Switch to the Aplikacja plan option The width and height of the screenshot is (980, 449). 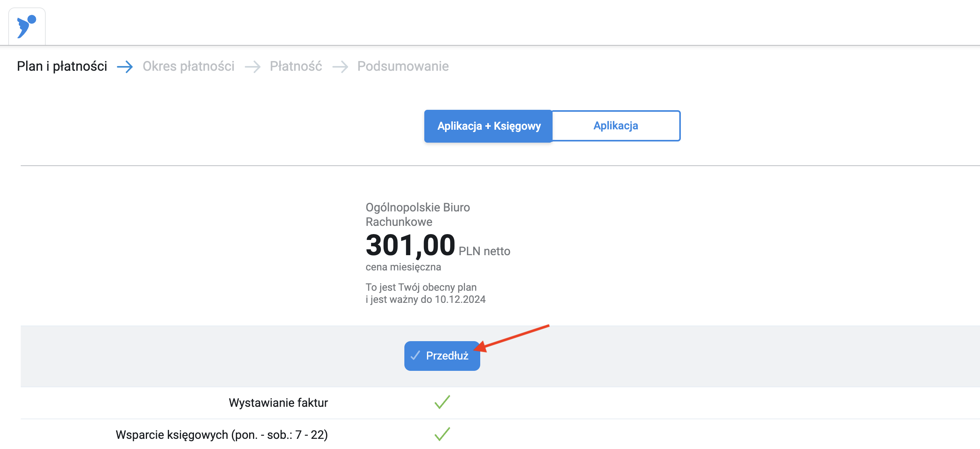pos(616,126)
